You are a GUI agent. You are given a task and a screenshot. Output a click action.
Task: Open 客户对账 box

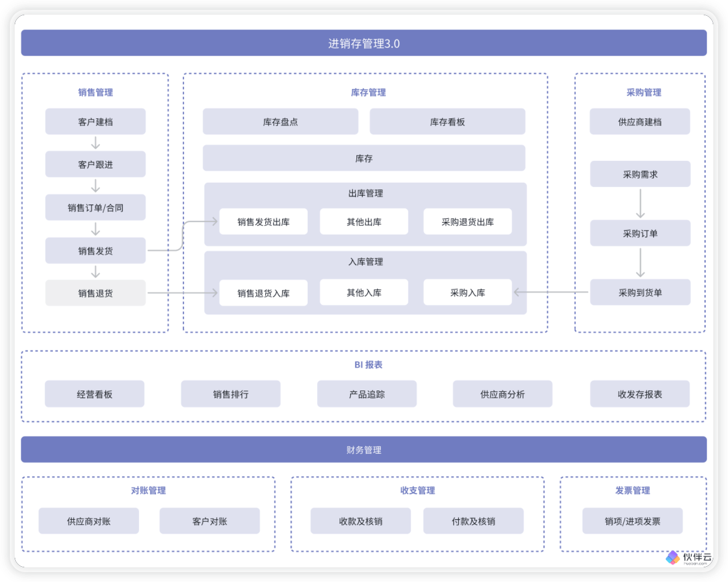pyautogui.click(x=210, y=521)
